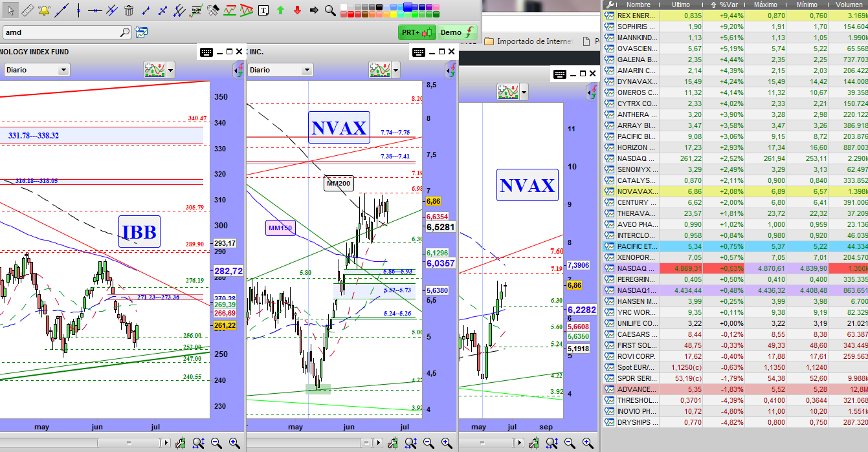Expand side panel arrow in right NVAX window
Screen dimensions: 868x452
click(592, 92)
